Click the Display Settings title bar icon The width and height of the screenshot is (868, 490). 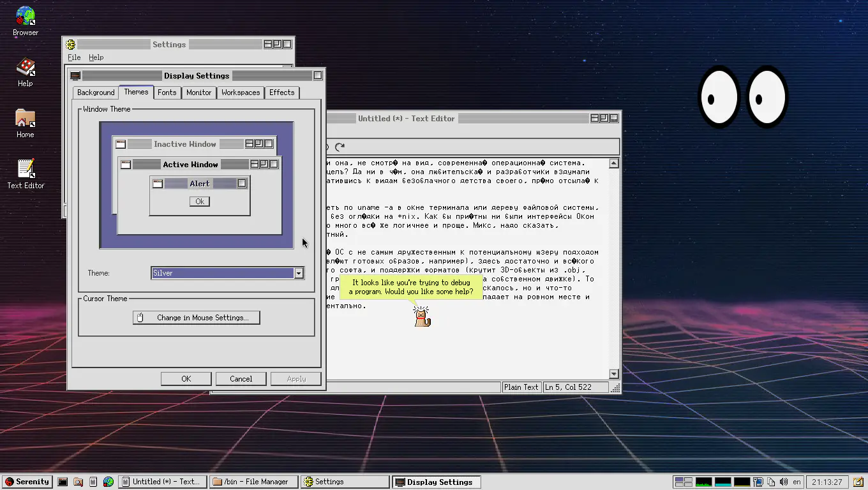tap(75, 76)
